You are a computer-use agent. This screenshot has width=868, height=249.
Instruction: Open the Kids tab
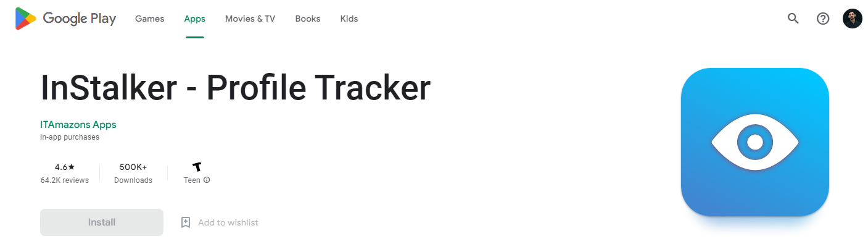[349, 19]
